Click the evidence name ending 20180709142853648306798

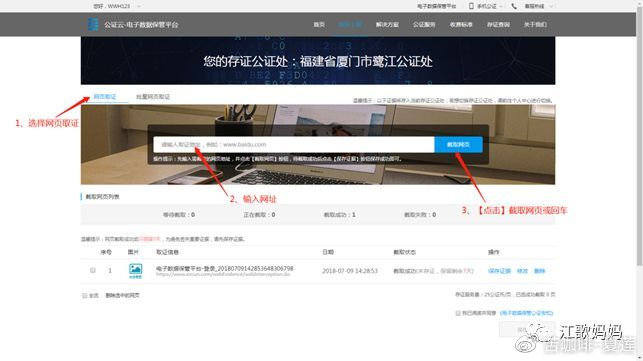[225, 268]
